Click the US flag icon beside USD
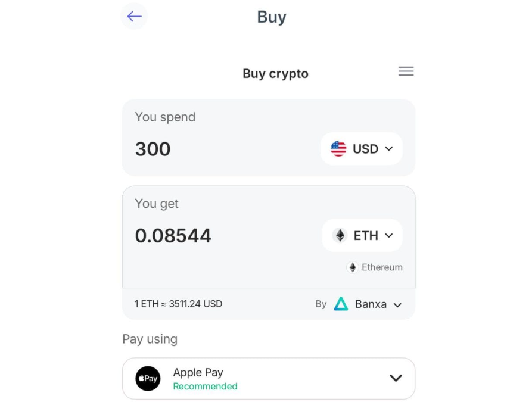532x402 pixels. coord(338,149)
